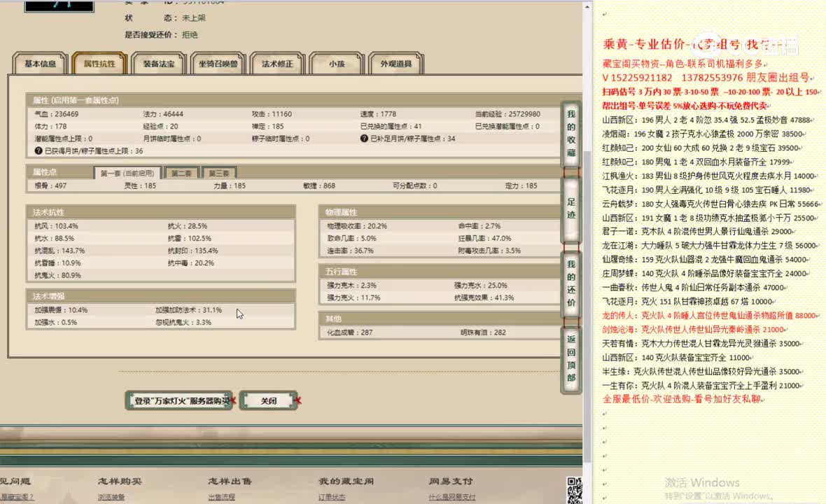Click the 速度: 1778 value
The height and width of the screenshot is (504, 826).
coord(378,114)
